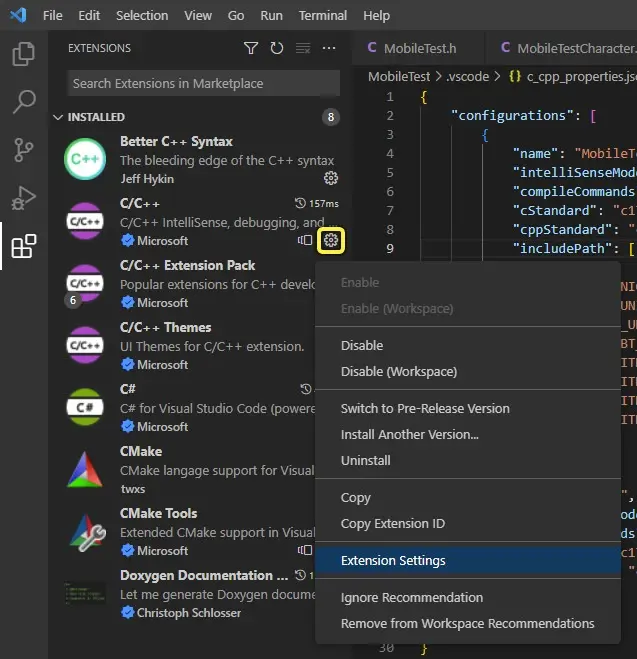The width and height of the screenshot is (637, 659).
Task: Open the Go menu
Action: coord(236,16)
